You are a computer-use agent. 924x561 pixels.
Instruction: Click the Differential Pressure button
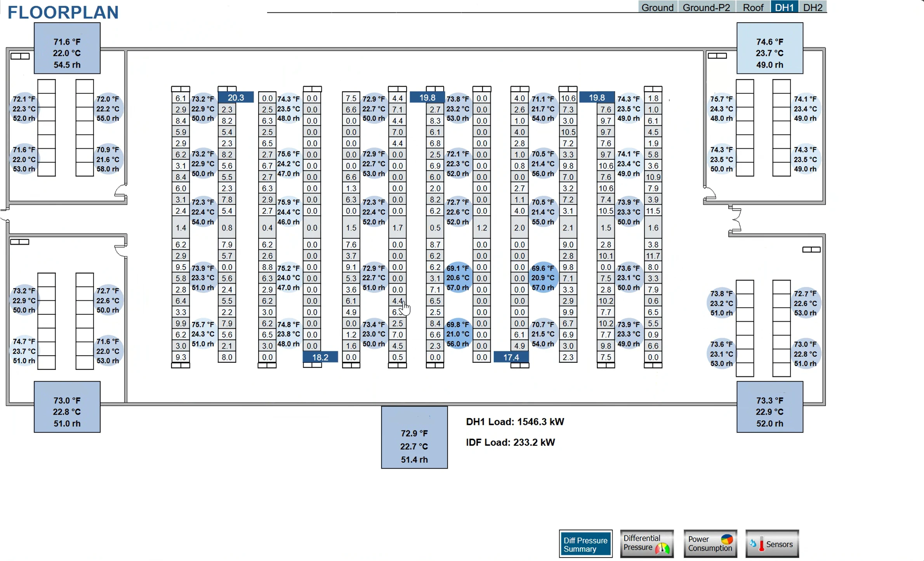[x=647, y=544]
